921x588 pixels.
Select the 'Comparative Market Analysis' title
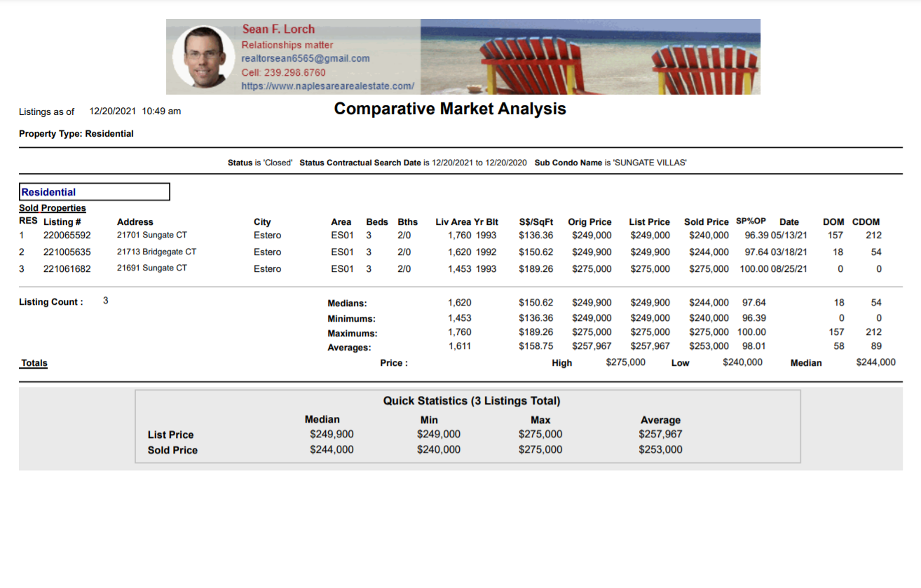(450, 109)
